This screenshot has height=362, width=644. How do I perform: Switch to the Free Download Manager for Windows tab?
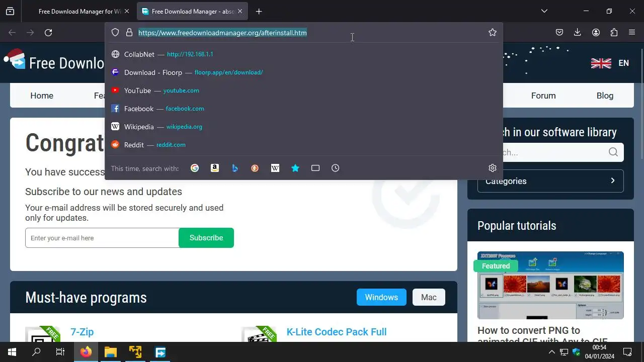click(79, 11)
